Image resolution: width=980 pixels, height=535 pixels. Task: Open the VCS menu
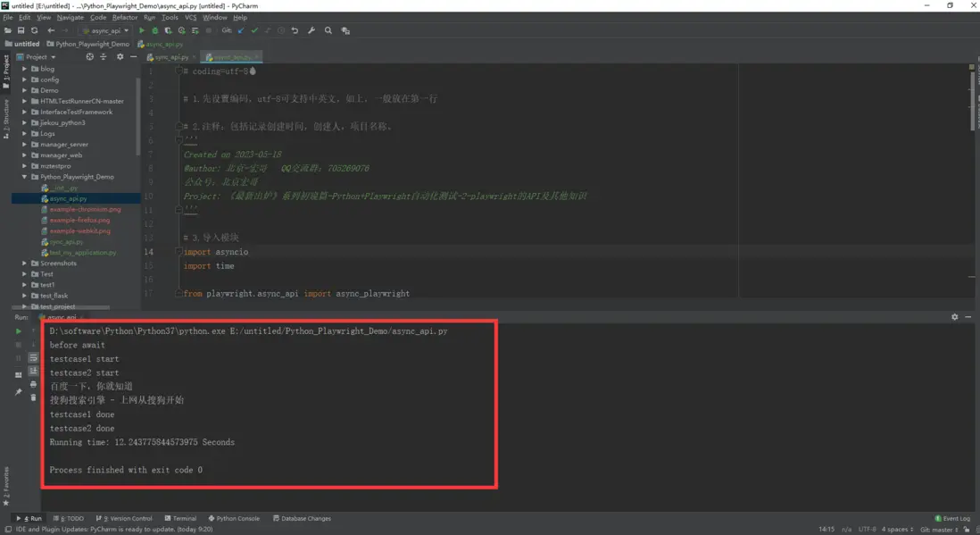point(191,18)
